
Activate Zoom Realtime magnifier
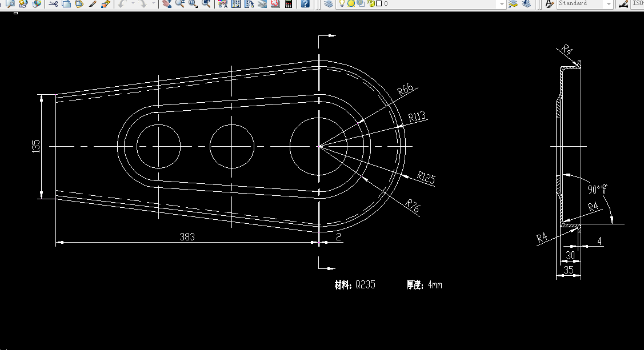[180, 3]
